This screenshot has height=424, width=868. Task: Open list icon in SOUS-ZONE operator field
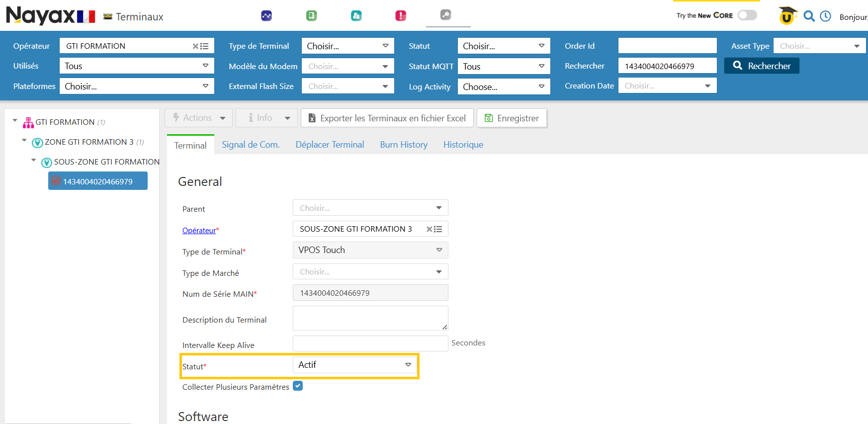coord(438,229)
